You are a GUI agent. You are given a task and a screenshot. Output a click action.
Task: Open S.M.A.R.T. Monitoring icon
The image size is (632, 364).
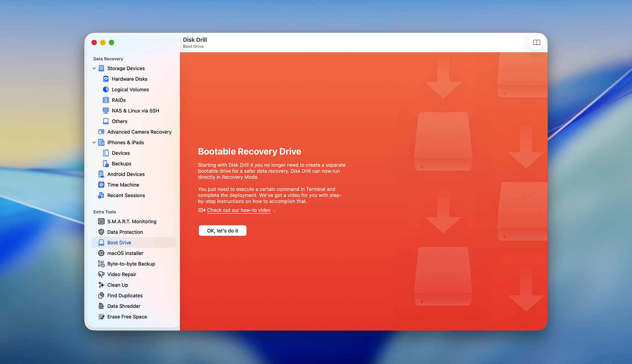pos(101,221)
